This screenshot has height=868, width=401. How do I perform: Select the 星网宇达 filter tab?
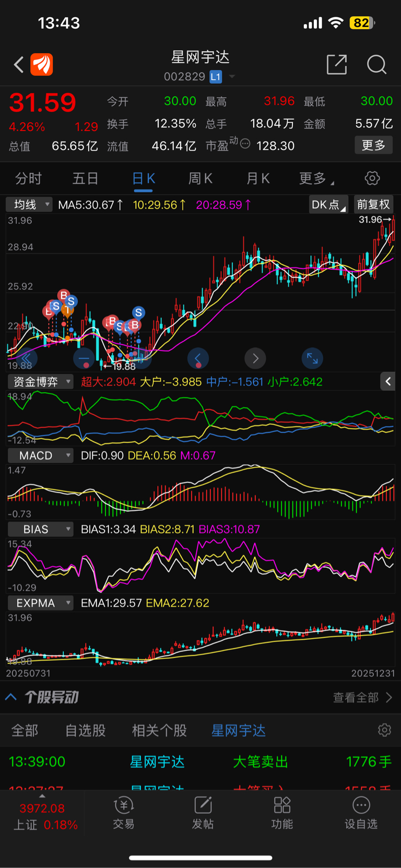click(239, 730)
